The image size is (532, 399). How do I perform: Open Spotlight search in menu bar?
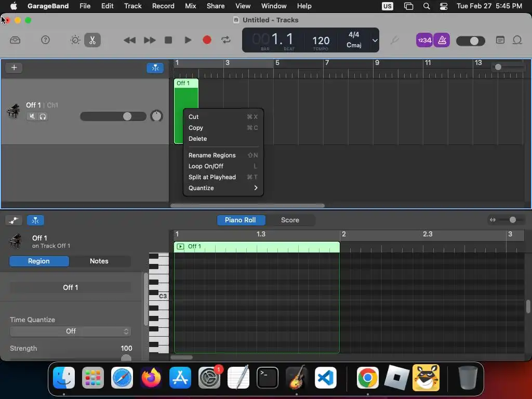click(x=427, y=6)
